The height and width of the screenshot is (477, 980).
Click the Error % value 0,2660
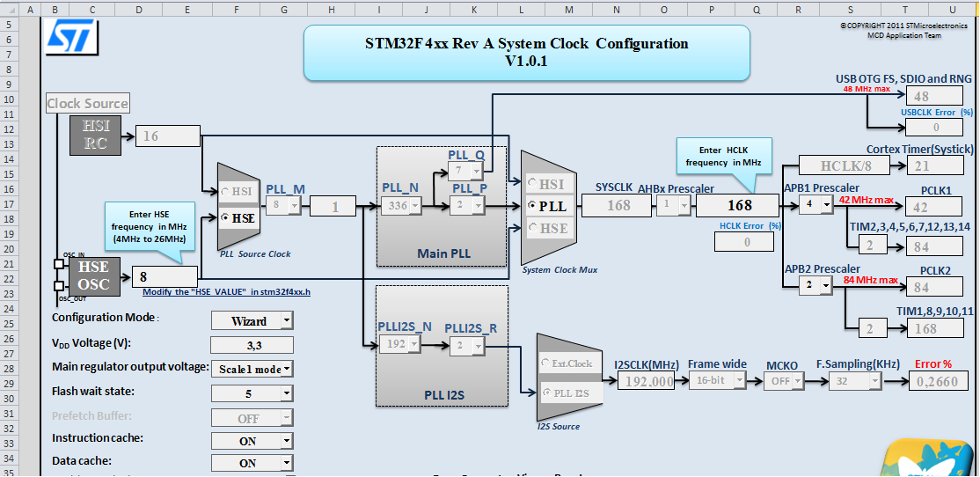coord(938,381)
